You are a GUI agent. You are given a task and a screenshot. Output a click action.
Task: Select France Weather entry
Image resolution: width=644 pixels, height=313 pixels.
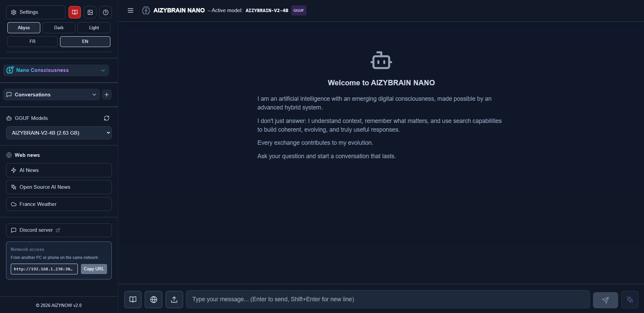tap(59, 204)
